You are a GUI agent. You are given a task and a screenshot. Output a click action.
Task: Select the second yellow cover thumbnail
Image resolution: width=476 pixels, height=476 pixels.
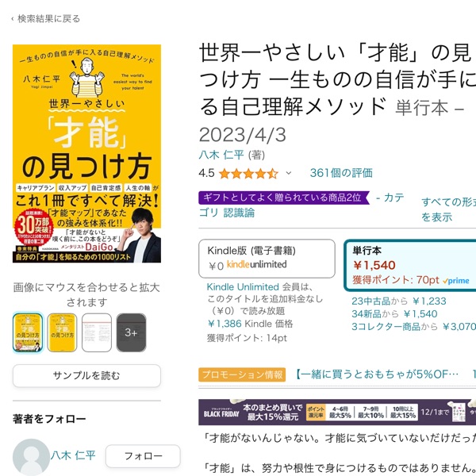coord(62,332)
